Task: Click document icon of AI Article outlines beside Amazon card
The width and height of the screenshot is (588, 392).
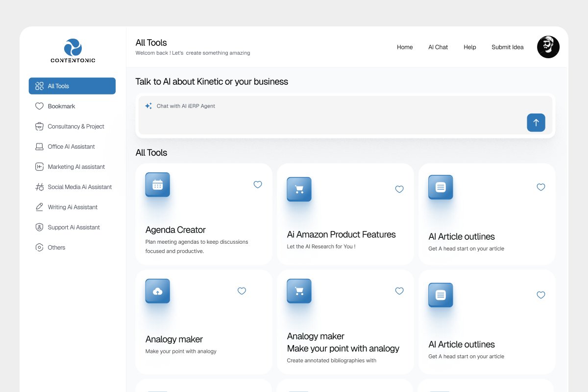Action: click(441, 187)
